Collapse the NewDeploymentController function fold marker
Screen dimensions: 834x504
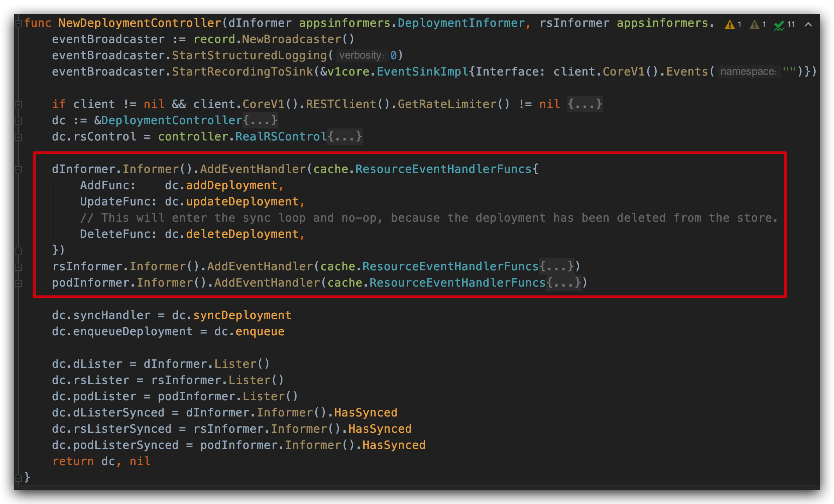[x=18, y=24]
